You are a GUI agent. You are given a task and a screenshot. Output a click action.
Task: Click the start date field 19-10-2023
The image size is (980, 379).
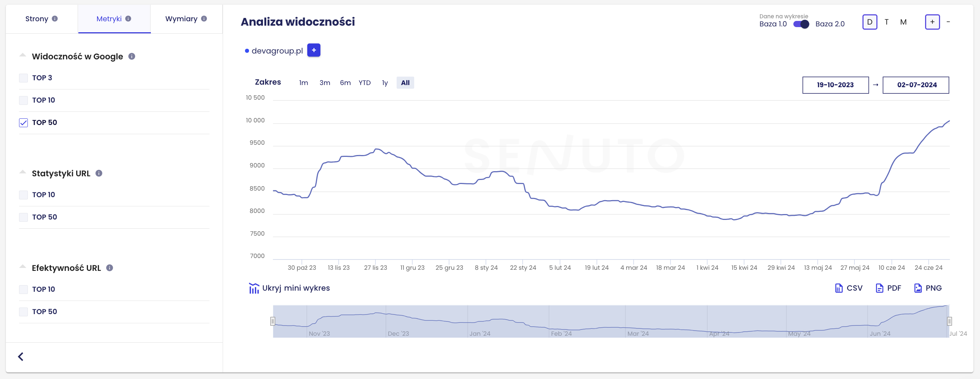(835, 85)
